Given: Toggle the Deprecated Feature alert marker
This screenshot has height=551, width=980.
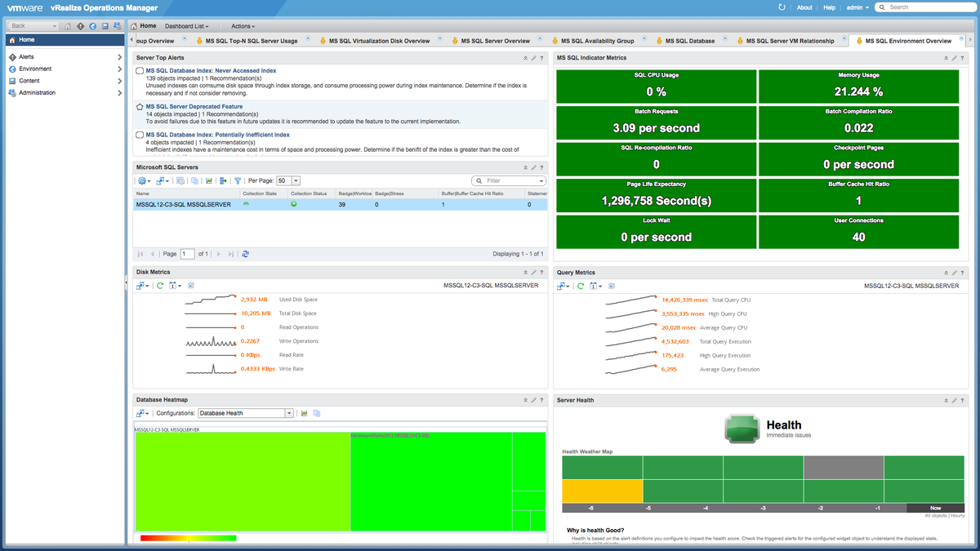Looking at the screenshot, I should coord(140,106).
